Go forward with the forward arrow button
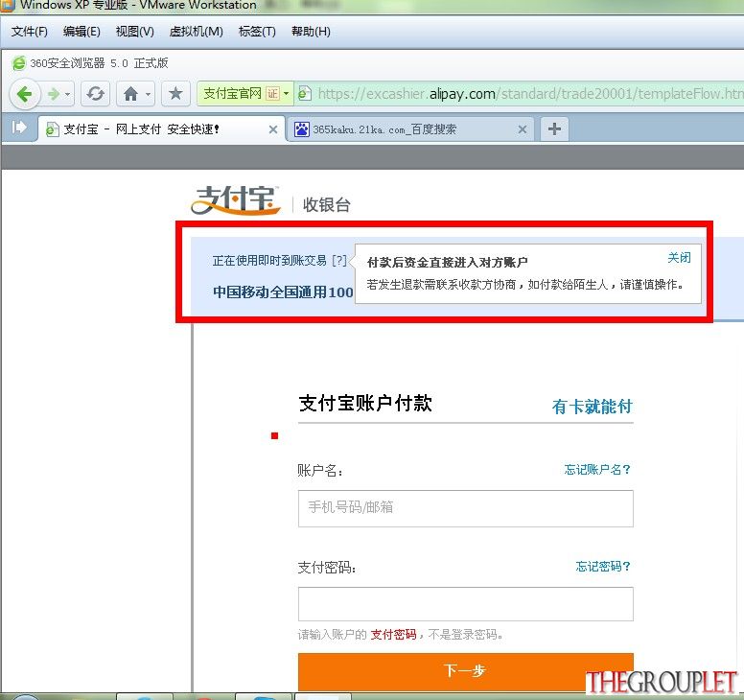Image resolution: width=744 pixels, height=700 pixels. tap(54, 94)
